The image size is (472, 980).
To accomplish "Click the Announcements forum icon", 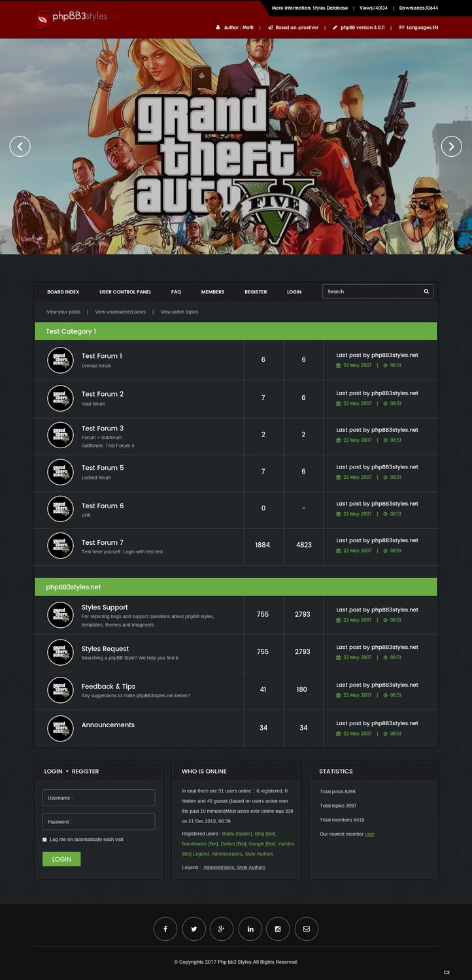I will point(61,728).
